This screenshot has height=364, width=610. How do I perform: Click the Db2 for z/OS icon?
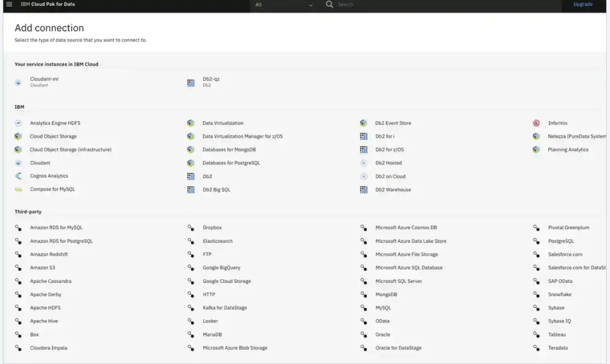click(x=364, y=149)
